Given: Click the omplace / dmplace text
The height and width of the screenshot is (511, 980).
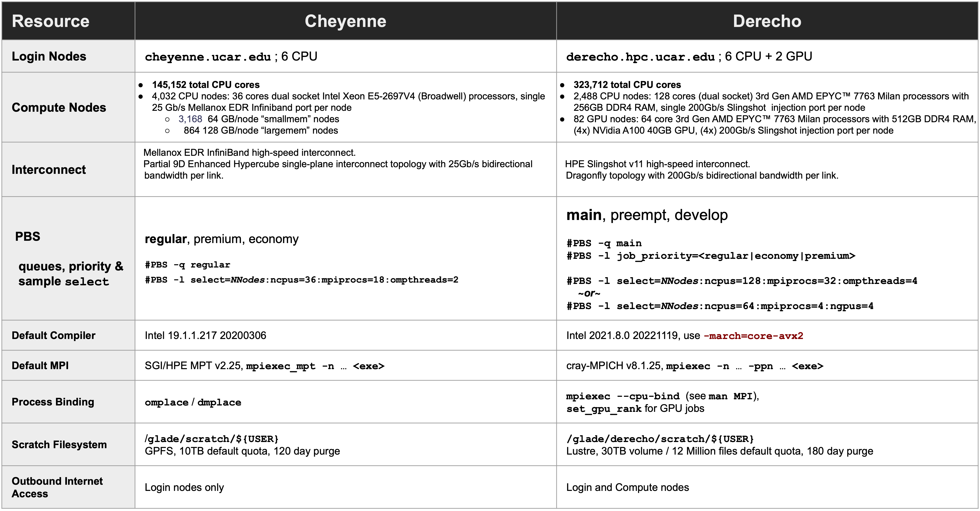Looking at the screenshot, I should tap(193, 402).
